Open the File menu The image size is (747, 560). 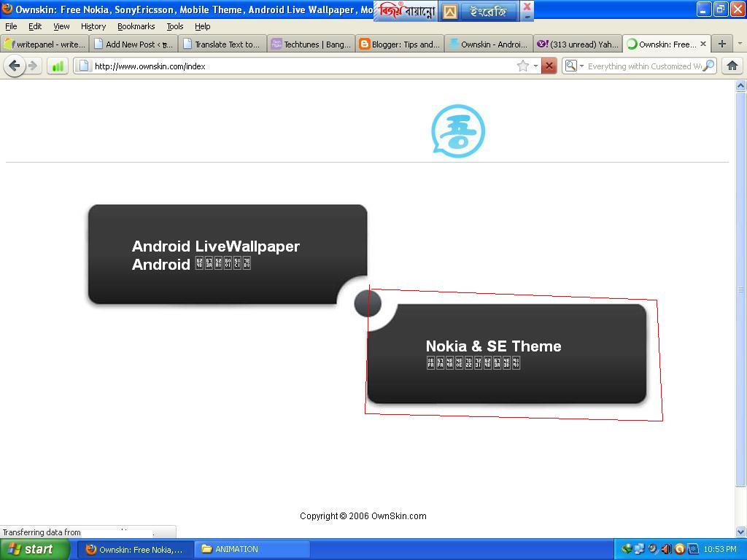tap(11, 26)
